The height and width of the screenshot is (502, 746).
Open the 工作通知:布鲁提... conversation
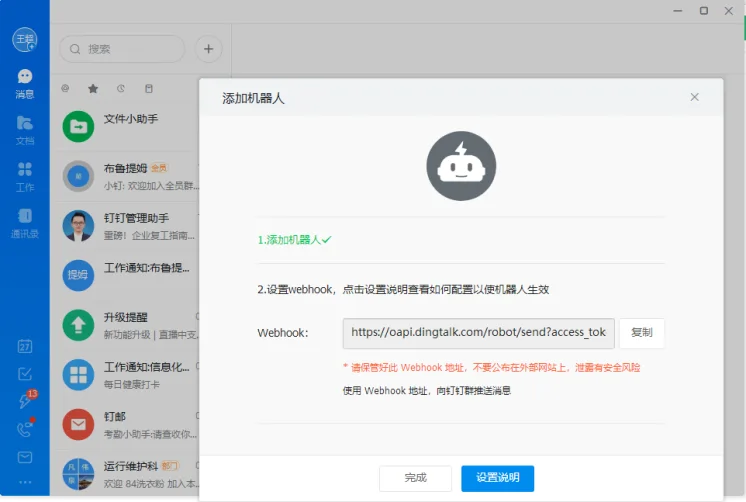pyautogui.click(x=128, y=275)
